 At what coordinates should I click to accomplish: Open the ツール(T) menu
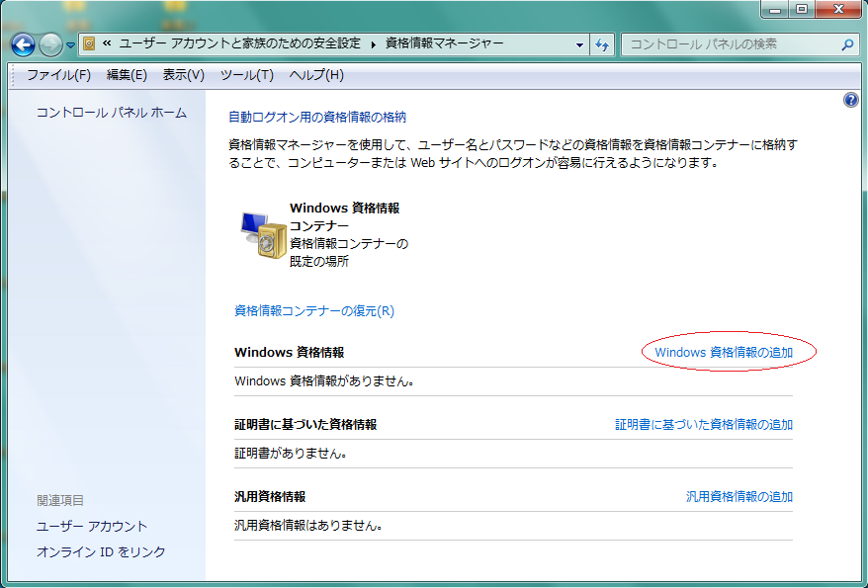click(x=246, y=75)
